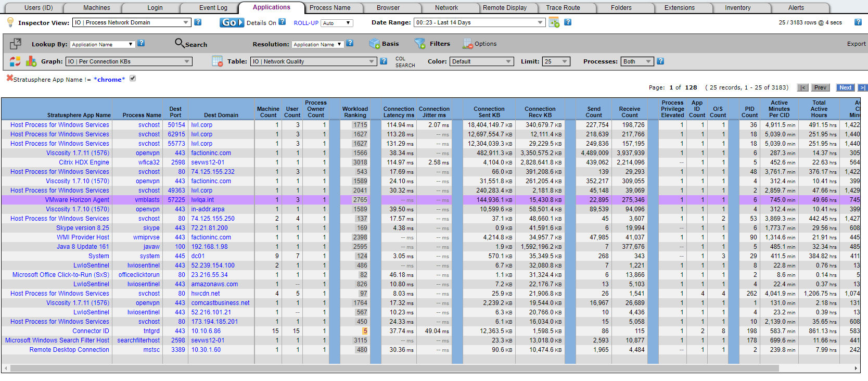The width and height of the screenshot is (868, 381).
Task: Uncheck the Stratusphere App Name filter checkbox
Action: [133, 79]
